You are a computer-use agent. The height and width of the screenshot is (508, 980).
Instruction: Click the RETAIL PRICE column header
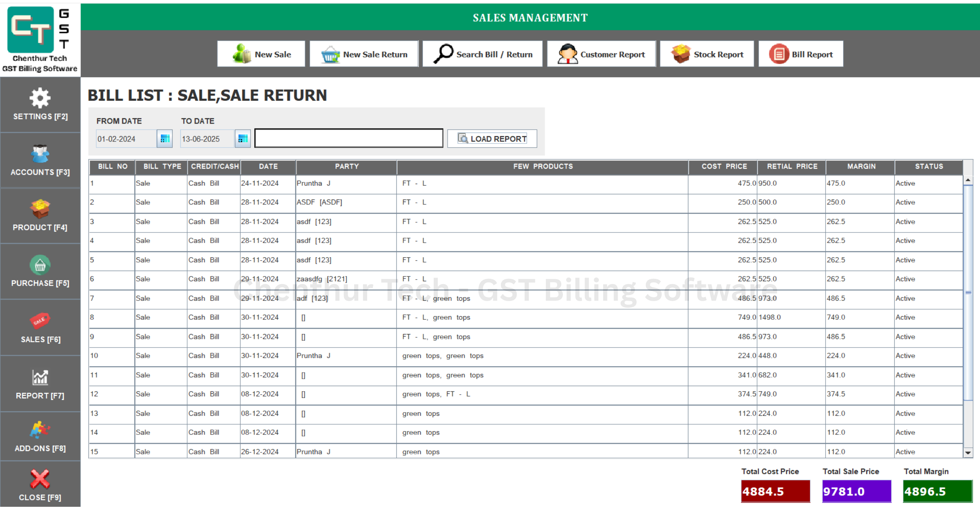pyautogui.click(x=792, y=166)
